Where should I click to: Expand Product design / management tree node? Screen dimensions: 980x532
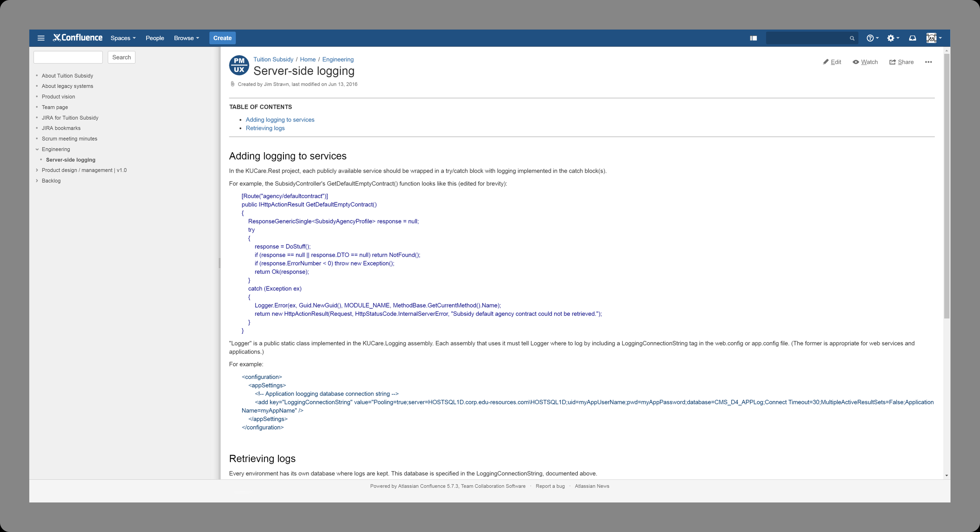[x=37, y=170]
